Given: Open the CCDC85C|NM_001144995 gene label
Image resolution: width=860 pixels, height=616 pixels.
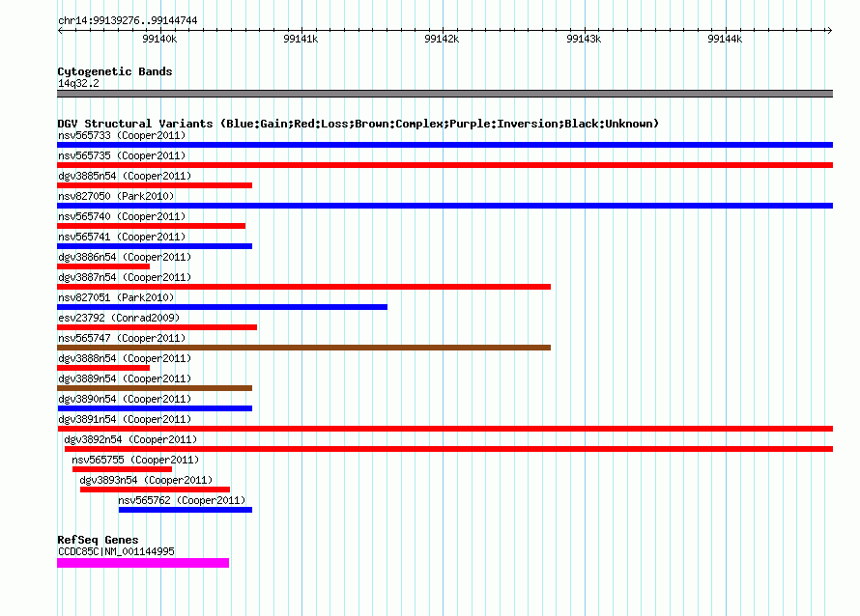Looking at the screenshot, I should 116,551.
